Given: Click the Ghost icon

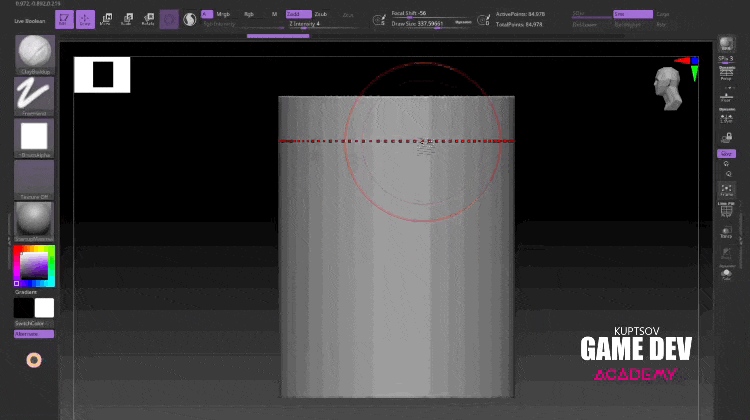Looking at the screenshot, I should pyautogui.click(x=726, y=254).
